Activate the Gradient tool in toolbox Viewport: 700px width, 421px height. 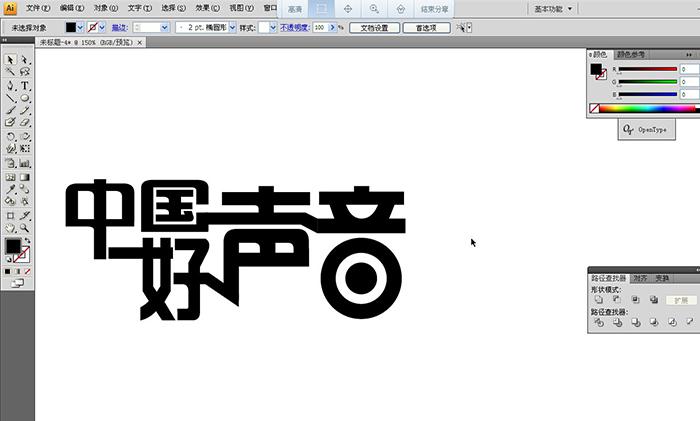tap(25, 177)
